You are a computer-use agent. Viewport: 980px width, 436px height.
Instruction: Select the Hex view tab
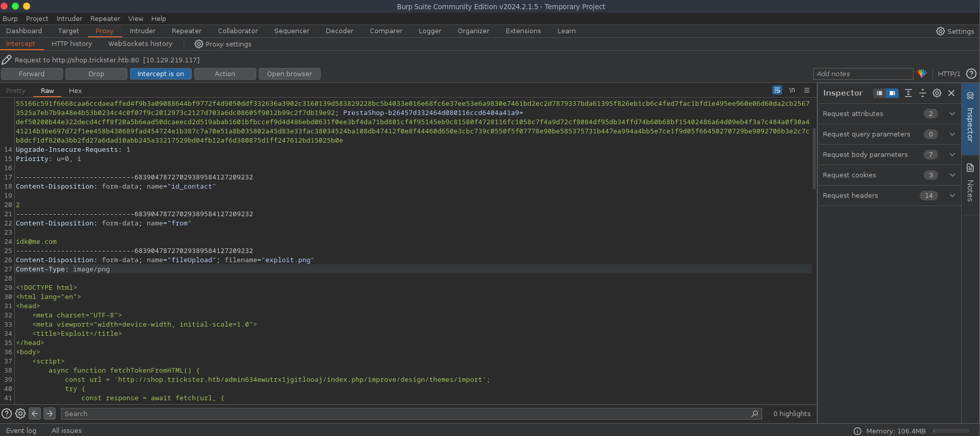point(75,91)
